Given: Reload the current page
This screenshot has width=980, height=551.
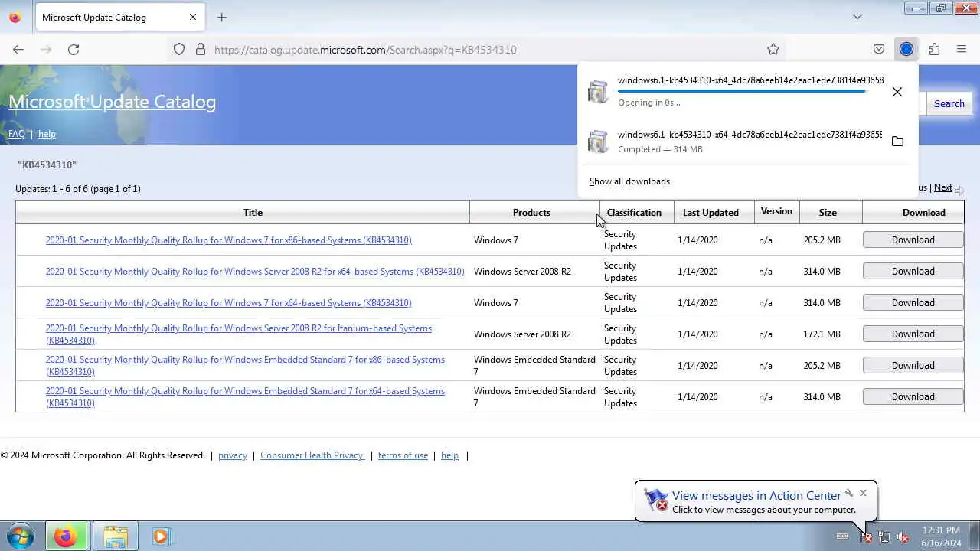Looking at the screenshot, I should [73, 49].
